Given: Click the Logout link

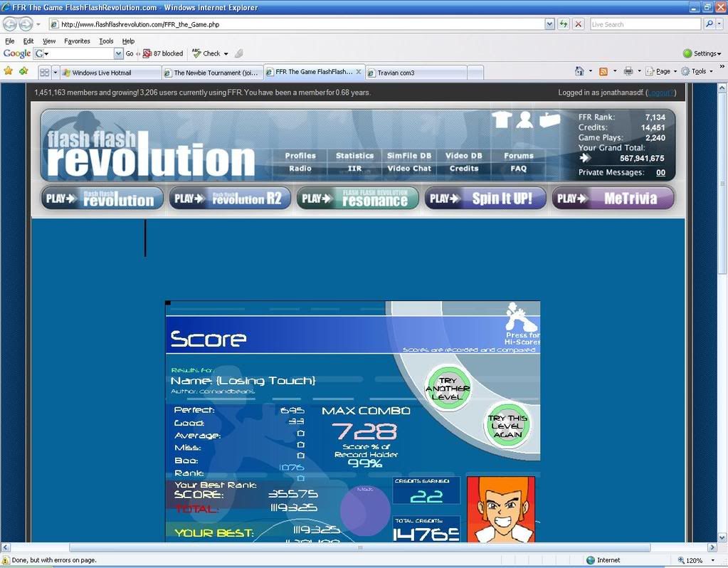Looking at the screenshot, I should coord(660,93).
